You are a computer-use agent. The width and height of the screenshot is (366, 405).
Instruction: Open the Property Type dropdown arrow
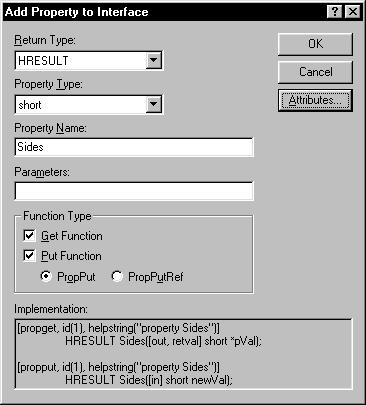click(154, 105)
